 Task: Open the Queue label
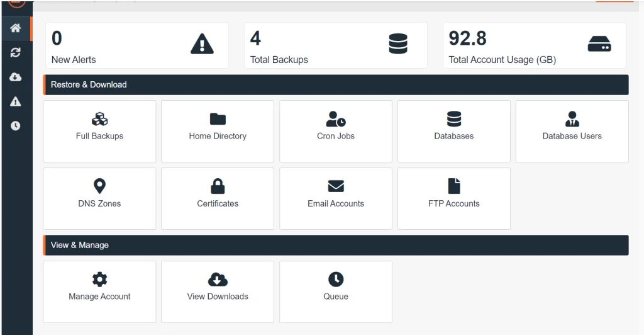336,297
